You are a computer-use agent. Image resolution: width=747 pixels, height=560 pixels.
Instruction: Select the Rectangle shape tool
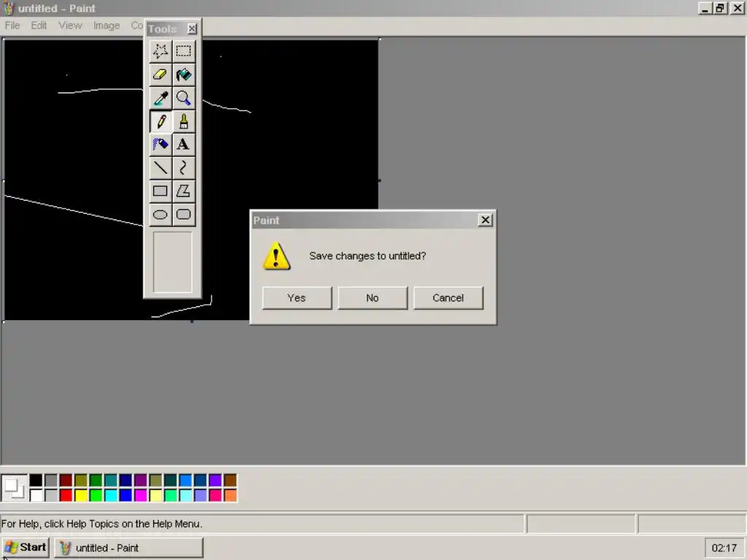point(160,191)
